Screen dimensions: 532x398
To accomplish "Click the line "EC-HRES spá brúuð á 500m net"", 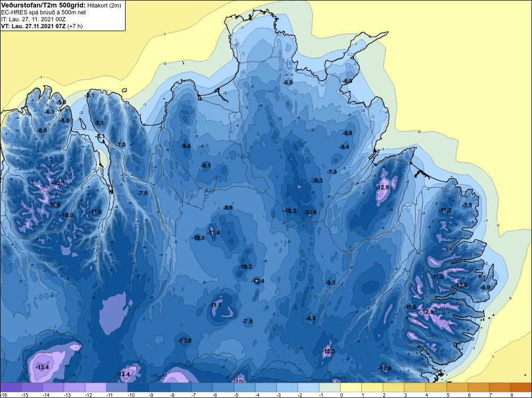I will tap(44, 12).
